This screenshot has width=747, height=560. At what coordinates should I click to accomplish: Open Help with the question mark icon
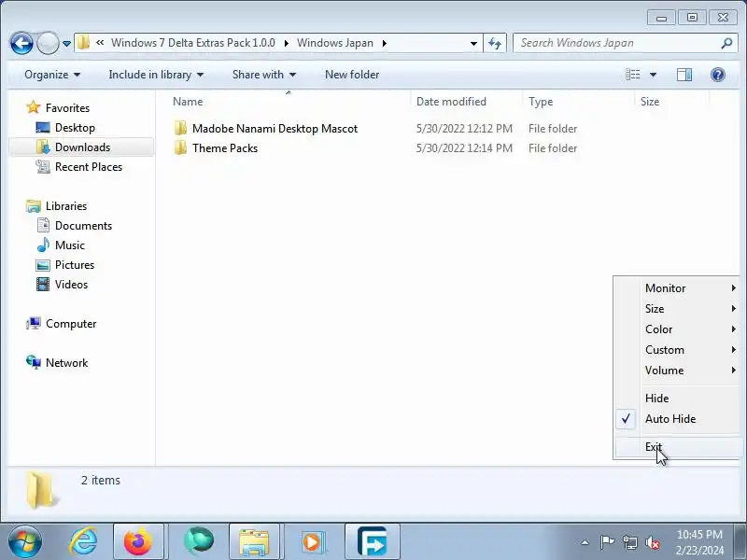(717, 75)
